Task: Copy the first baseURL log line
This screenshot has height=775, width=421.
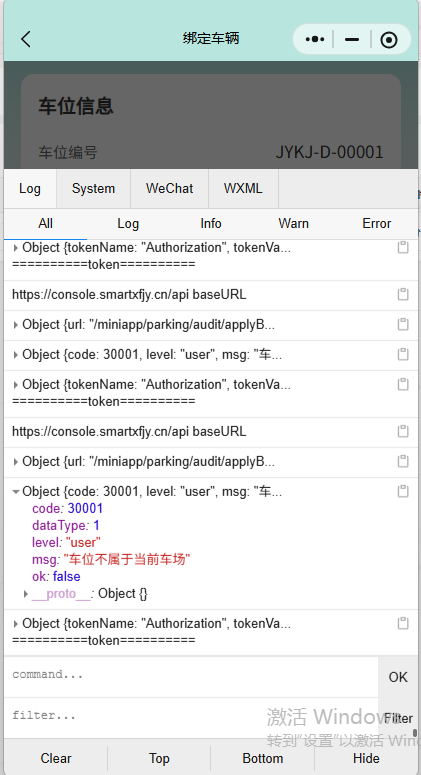Action: pyautogui.click(x=403, y=294)
